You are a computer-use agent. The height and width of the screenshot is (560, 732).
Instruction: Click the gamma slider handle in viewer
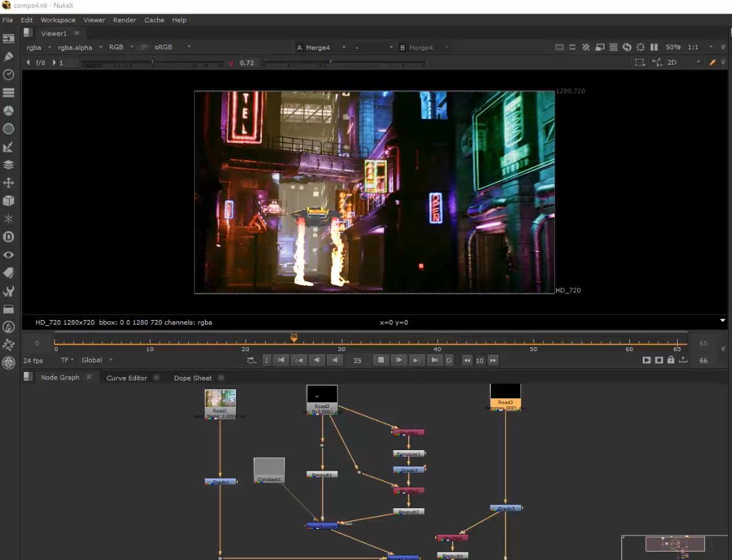pos(330,63)
